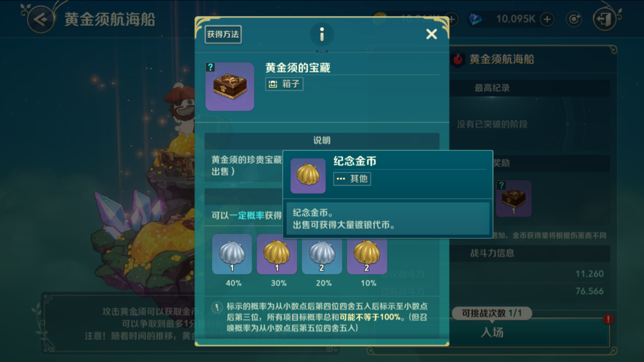Click the plus button beside blue gem currency
The height and width of the screenshot is (362, 644).
547,19
